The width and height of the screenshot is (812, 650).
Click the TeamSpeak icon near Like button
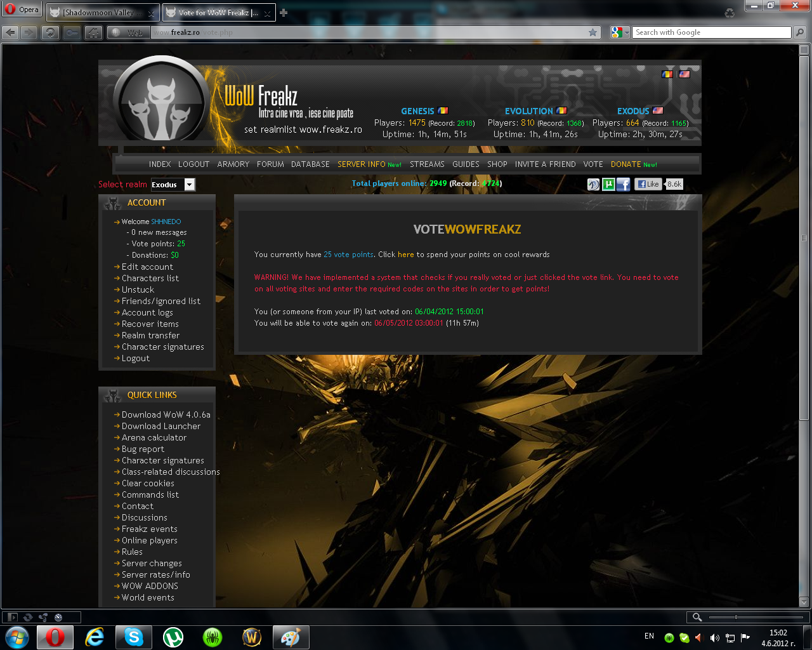click(593, 184)
